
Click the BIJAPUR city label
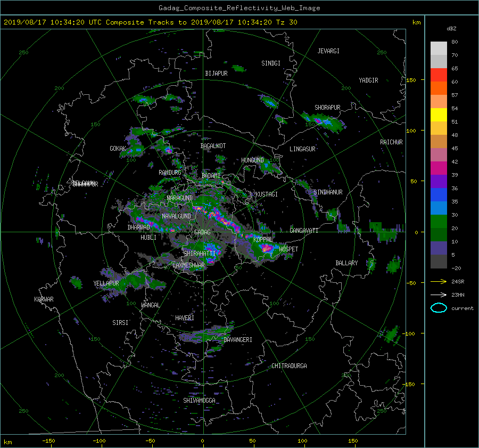pyautogui.click(x=216, y=74)
